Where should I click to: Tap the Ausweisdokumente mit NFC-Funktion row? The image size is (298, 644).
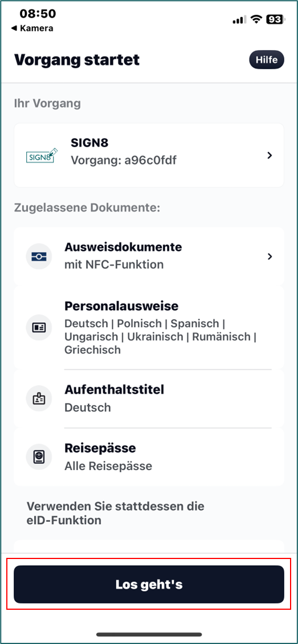(149, 256)
